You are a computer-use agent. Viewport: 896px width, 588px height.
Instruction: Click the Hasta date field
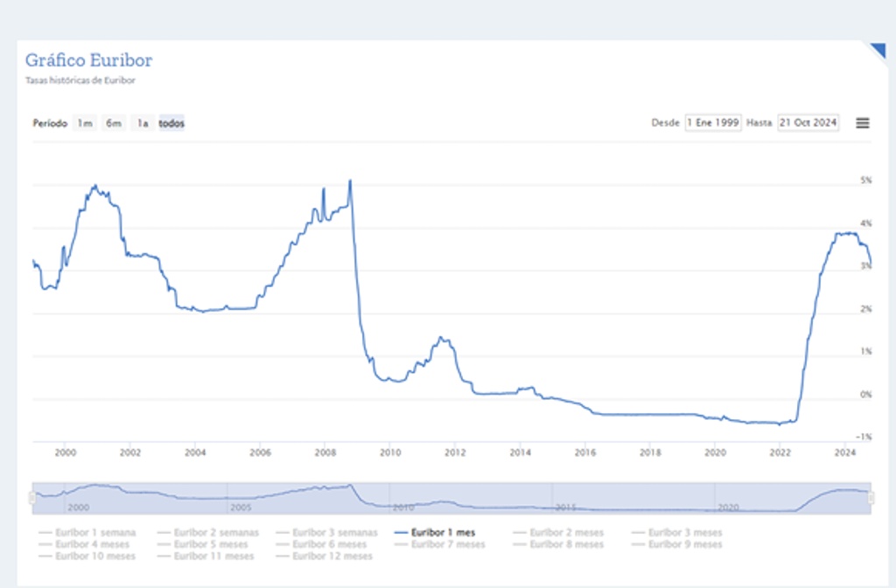808,123
